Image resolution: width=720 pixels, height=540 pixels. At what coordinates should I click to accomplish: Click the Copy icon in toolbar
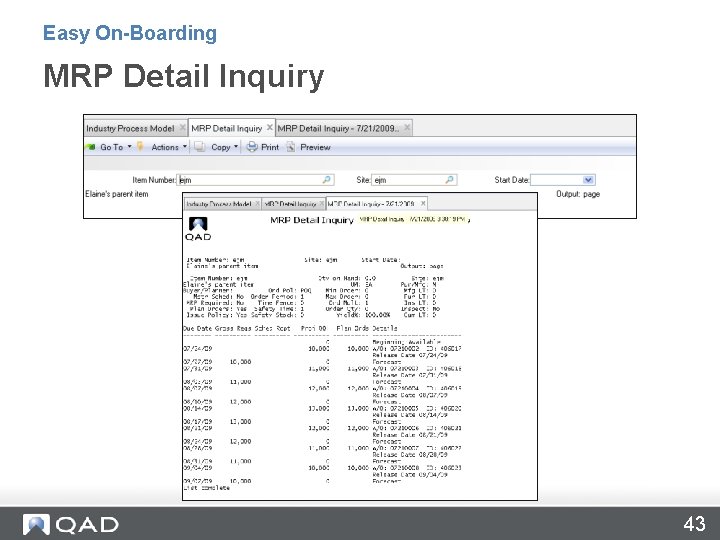pos(199,146)
